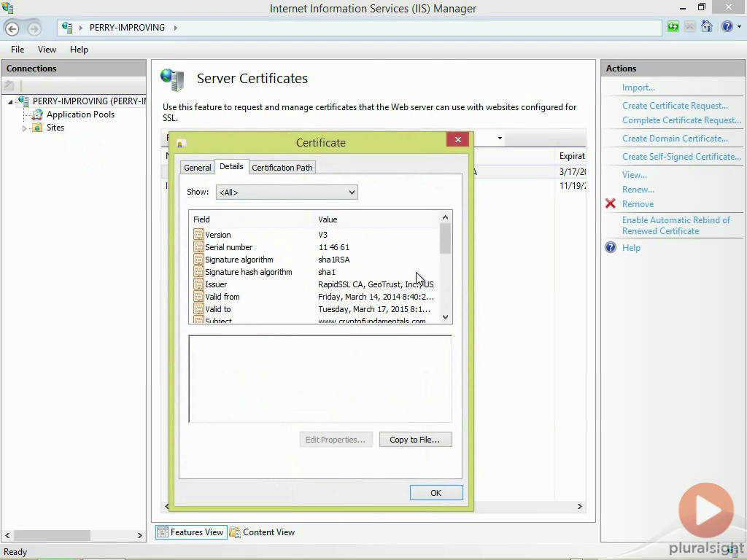Viewport: 747px width, 560px height.
Task: Open the View menu
Action: 47,50
